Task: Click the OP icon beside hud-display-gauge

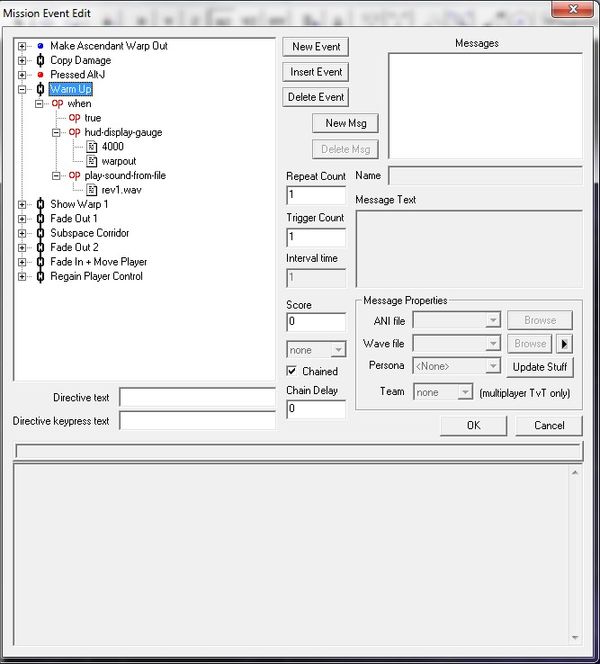Action: point(75,132)
